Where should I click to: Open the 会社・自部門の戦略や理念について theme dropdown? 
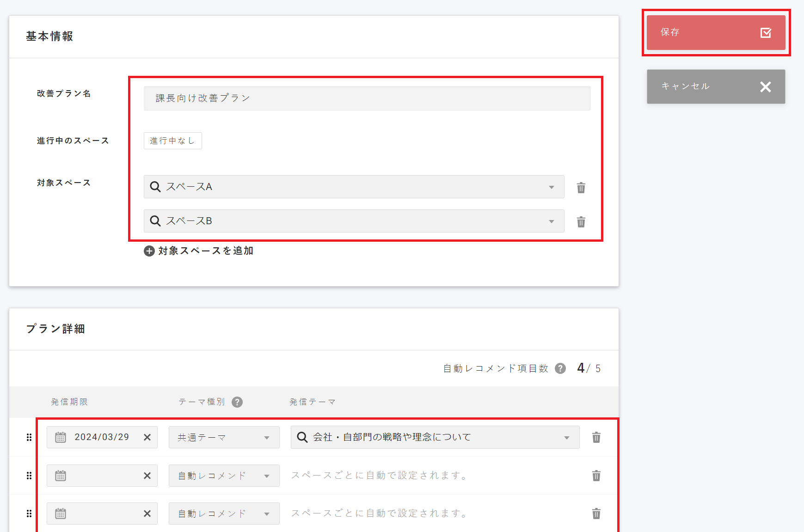(435, 437)
